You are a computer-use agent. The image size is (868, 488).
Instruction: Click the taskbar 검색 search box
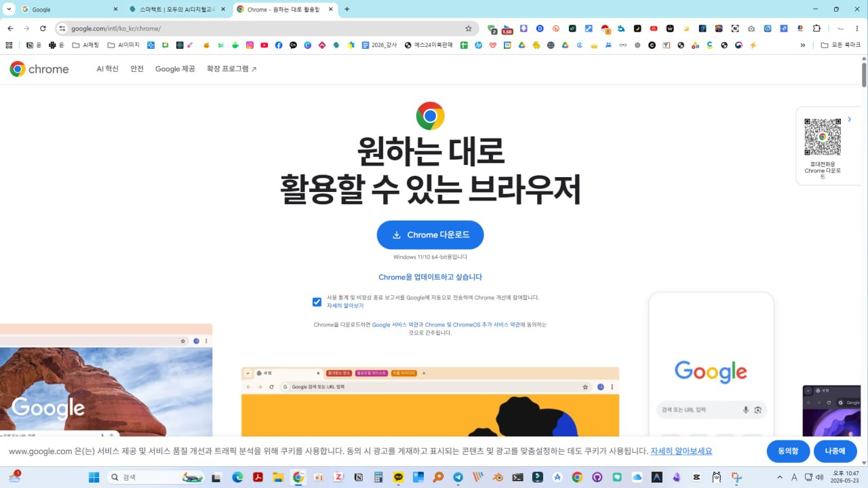coord(156,477)
